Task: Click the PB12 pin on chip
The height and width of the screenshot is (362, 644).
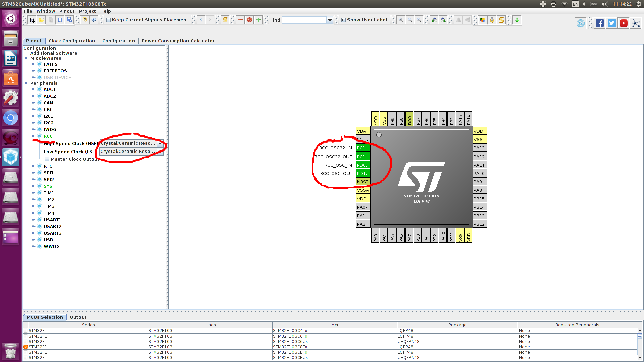Action: [x=480, y=224]
